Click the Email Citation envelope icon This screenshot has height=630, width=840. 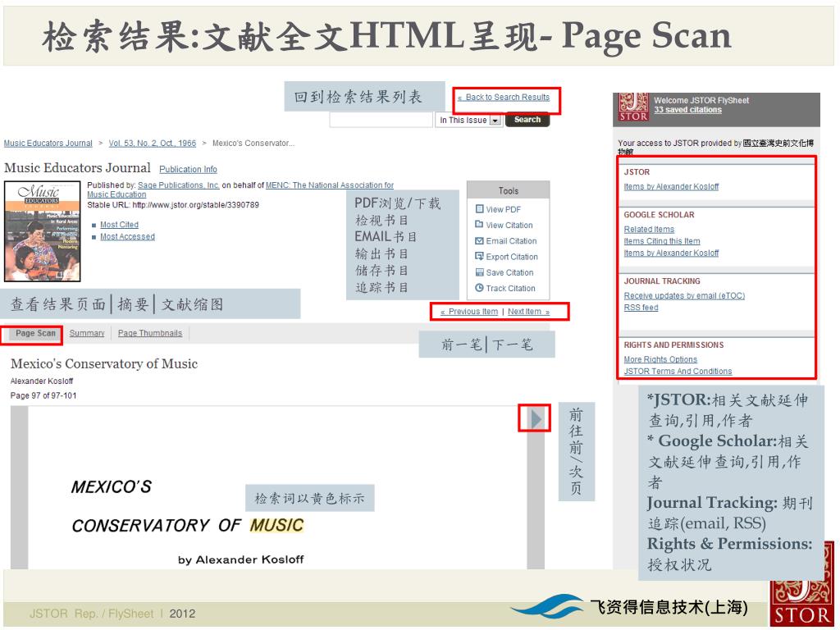tap(479, 240)
